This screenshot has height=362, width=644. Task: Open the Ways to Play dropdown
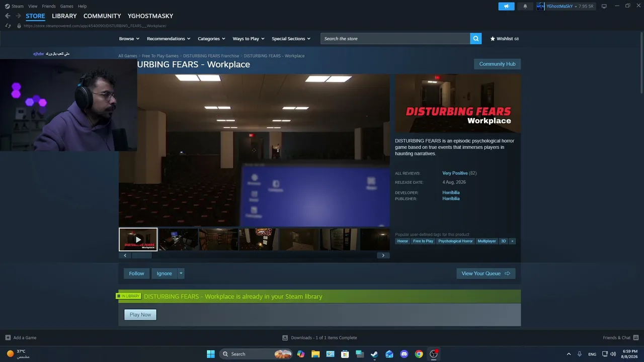249,39
